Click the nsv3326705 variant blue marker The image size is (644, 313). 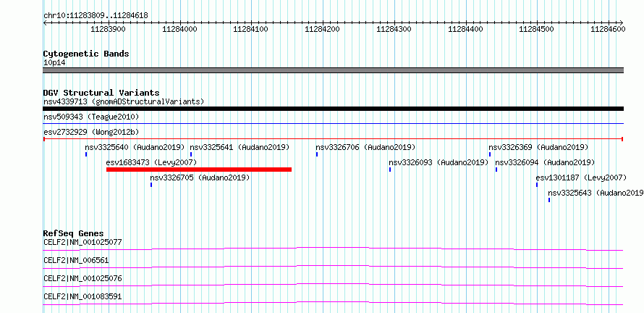[x=151, y=185]
